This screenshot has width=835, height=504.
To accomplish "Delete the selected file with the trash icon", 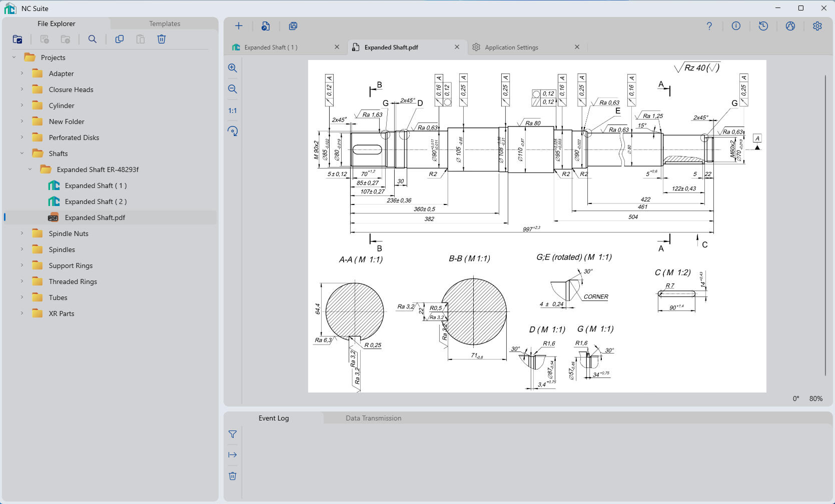I will point(162,39).
